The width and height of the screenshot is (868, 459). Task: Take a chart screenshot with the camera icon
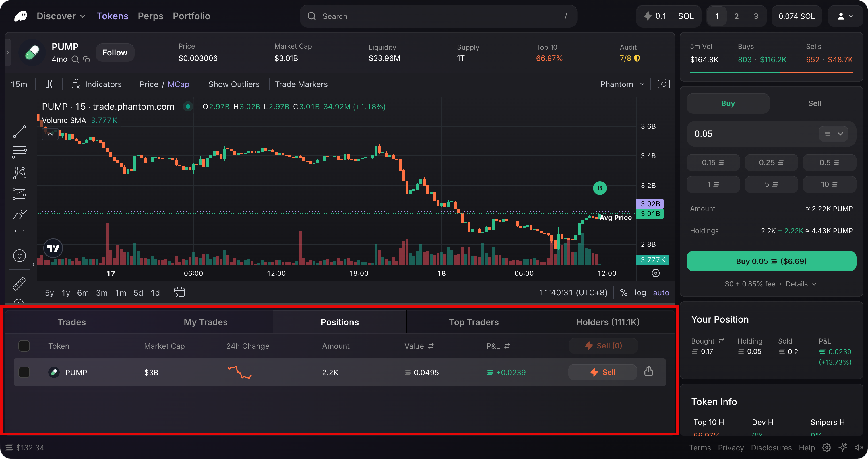coord(663,84)
